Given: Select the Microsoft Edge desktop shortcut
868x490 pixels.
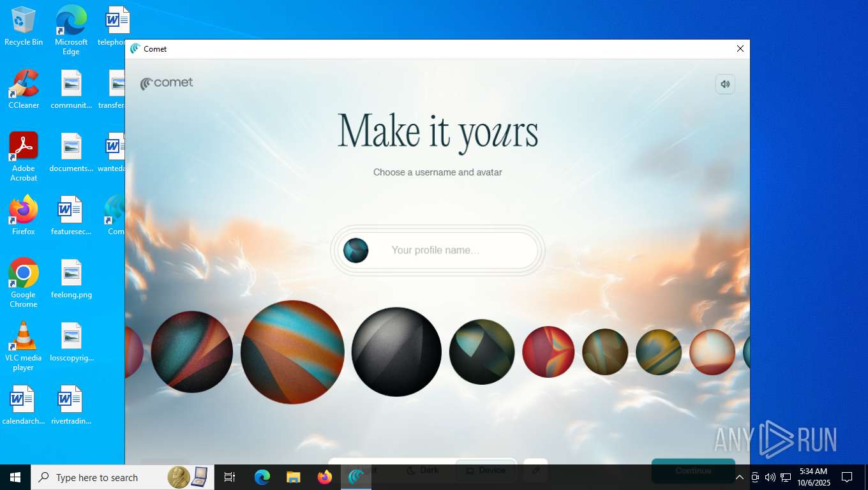Looking at the screenshot, I should [x=71, y=30].
